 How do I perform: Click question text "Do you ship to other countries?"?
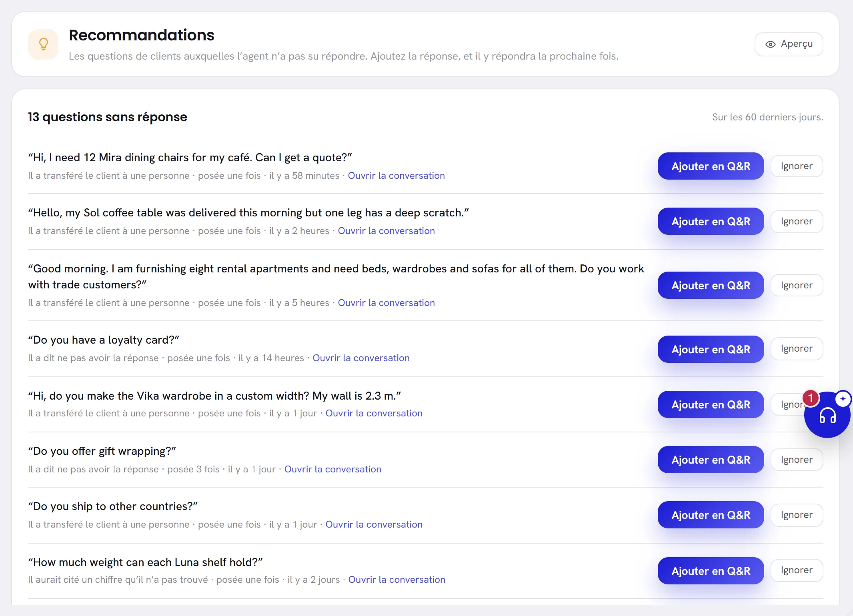tap(113, 506)
